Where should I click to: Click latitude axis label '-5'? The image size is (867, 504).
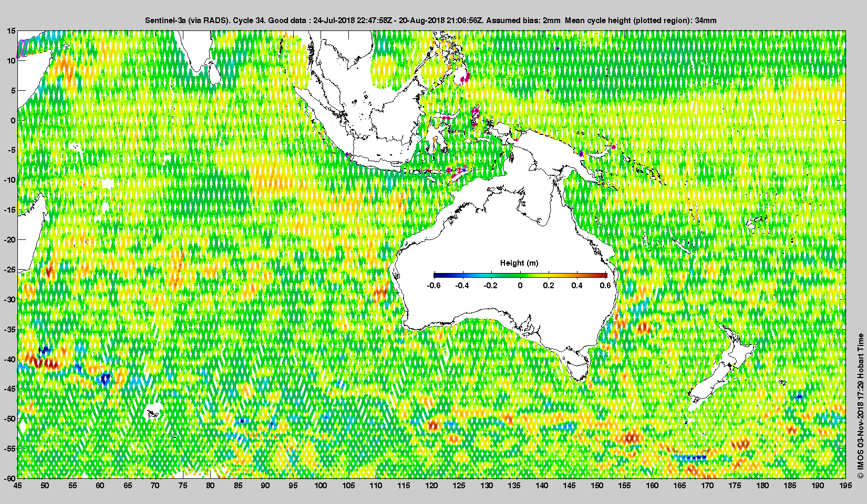(11, 150)
